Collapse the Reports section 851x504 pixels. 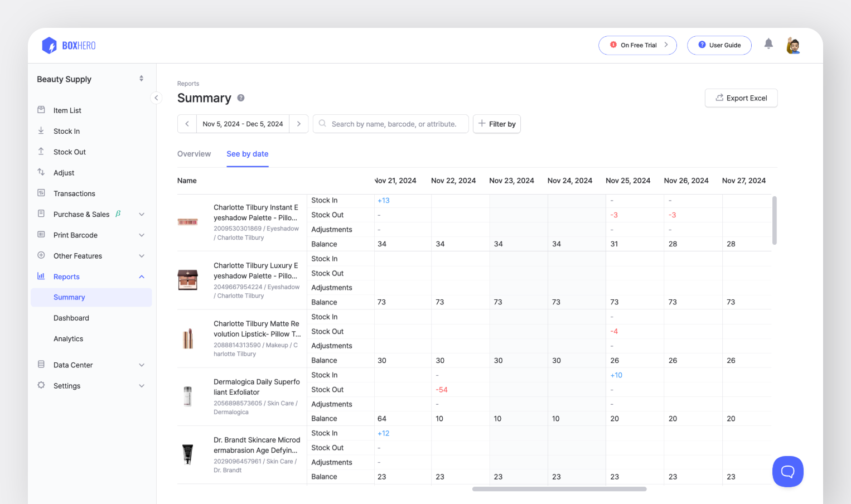[x=142, y=277]
